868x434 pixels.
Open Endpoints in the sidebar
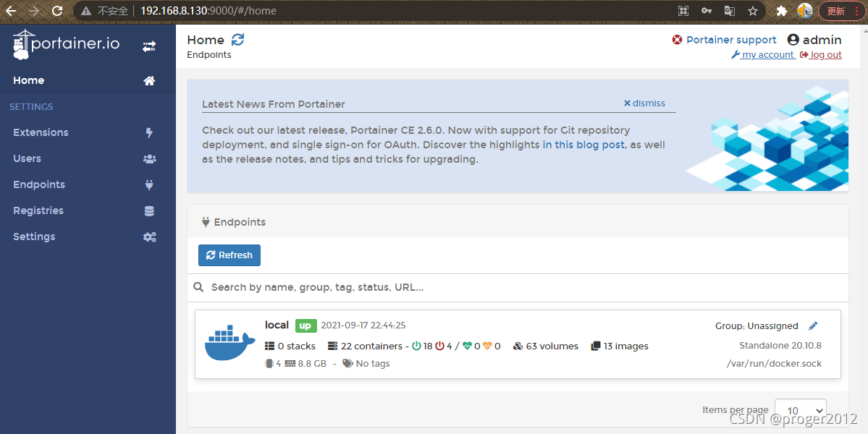88,184
